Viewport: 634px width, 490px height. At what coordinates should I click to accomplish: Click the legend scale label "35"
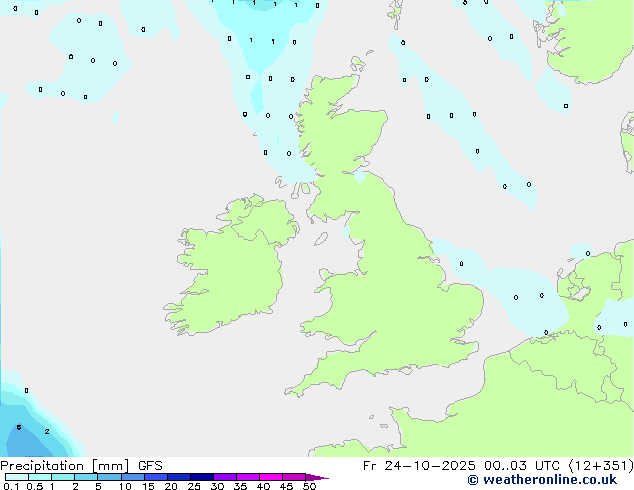click(x=240, y=486)
